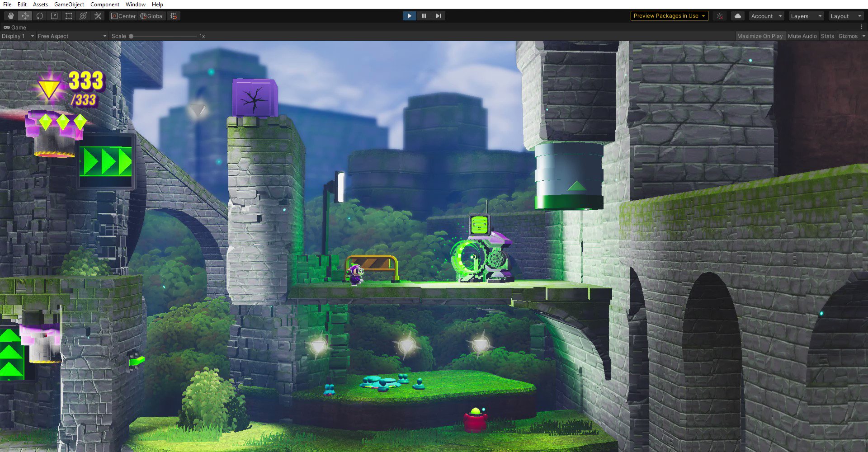The image size is (868, 452).
Task: Toggle Mute Audio
Action: [x=802, y=36]
